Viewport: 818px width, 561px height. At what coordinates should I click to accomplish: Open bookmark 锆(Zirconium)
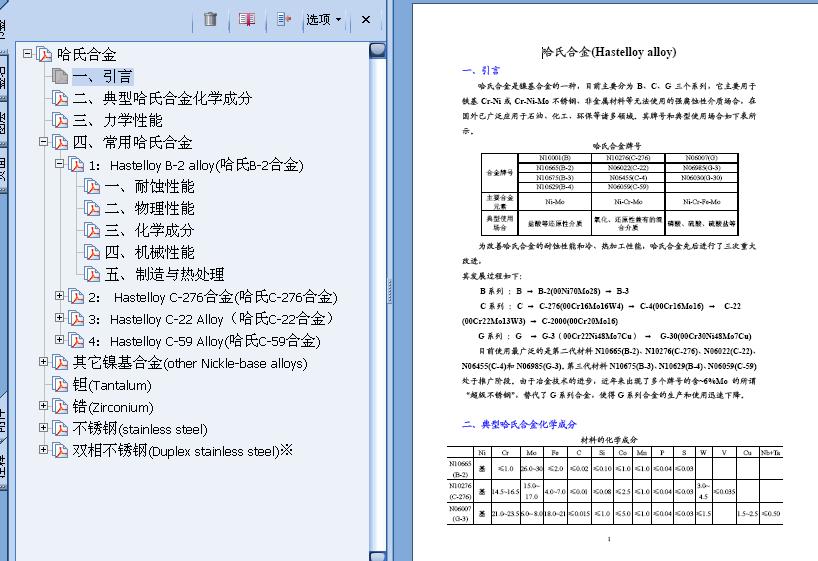pyautogui.click(x=113, y=407)
